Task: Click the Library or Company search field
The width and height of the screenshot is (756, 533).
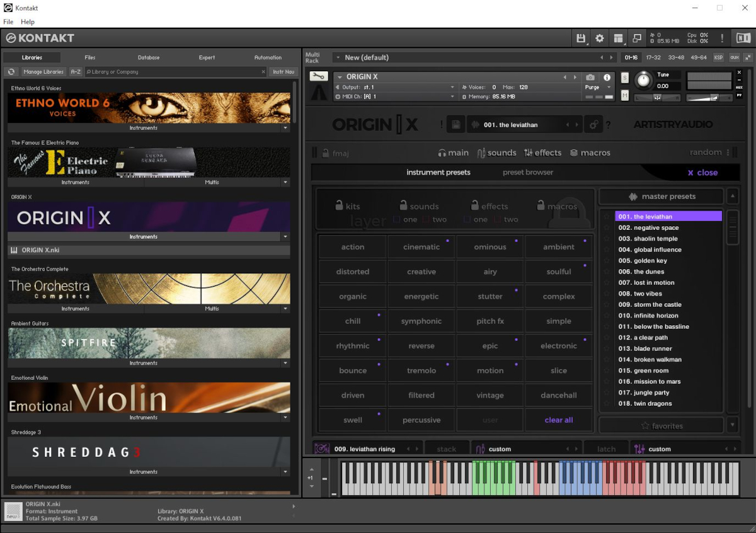Action: point(175,72)
